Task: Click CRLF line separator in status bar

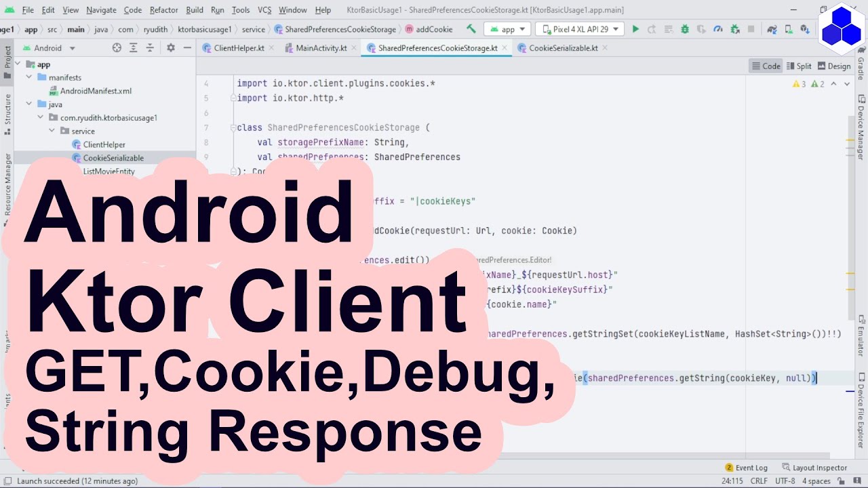Action: [759, 481]
